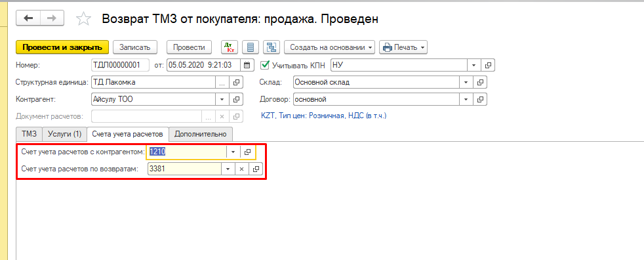
Task: Open document register movements list icon
Action: (x=250, y=47)
